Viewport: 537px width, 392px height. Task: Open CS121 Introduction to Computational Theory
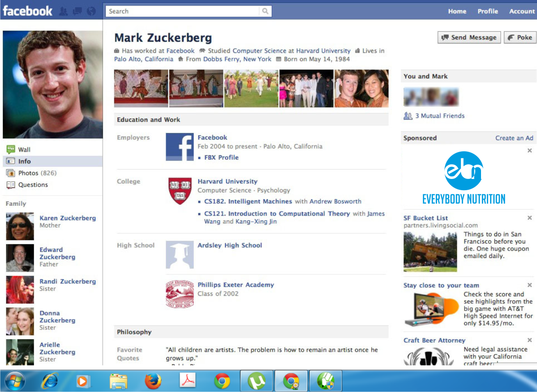pyautogui.click(x=277, y=213)
